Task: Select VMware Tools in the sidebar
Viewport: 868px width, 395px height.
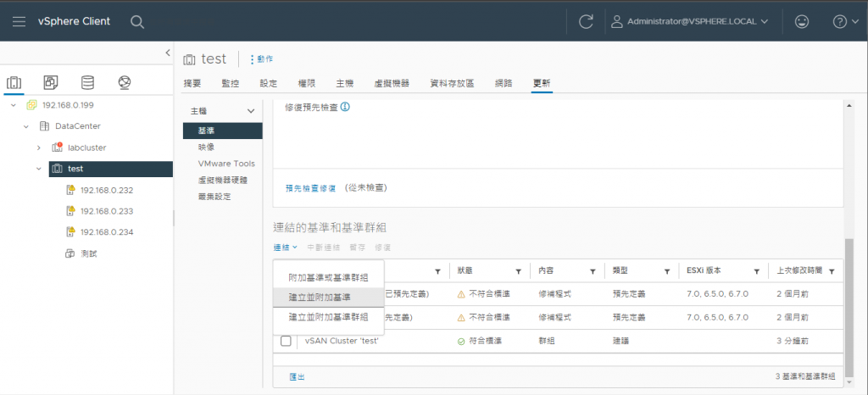Action: [226, 164]
